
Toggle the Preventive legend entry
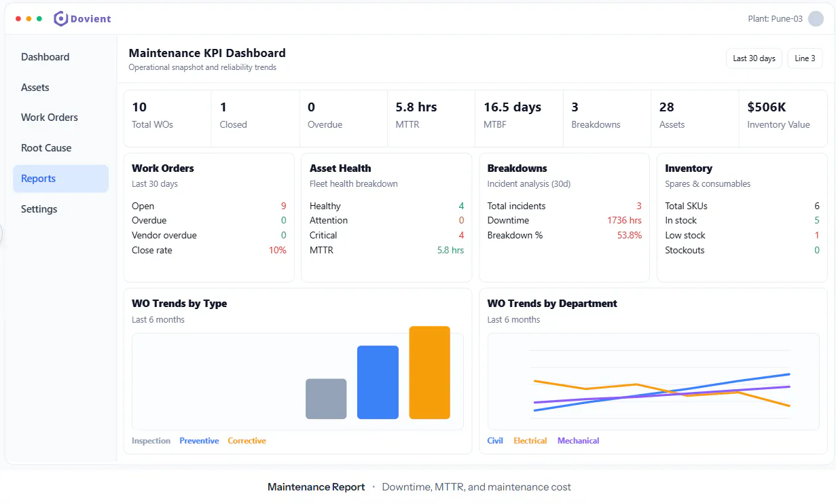(x=199, y=441)
